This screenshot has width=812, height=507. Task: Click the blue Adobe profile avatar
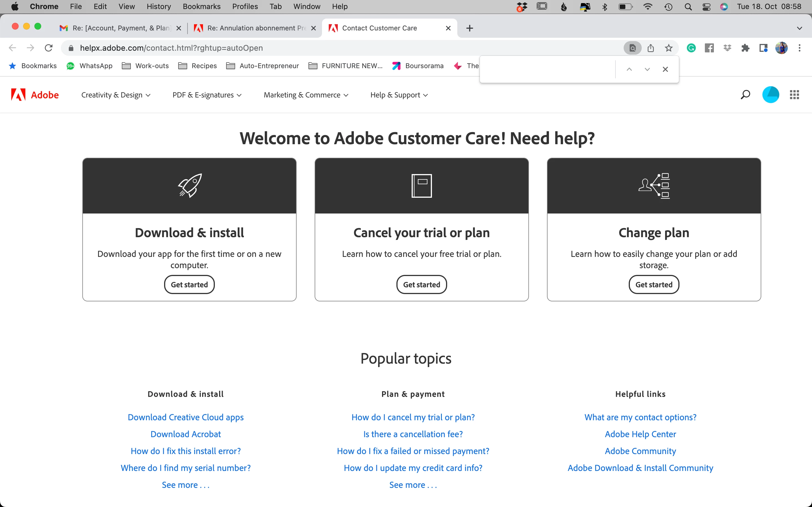pos(770,95)
